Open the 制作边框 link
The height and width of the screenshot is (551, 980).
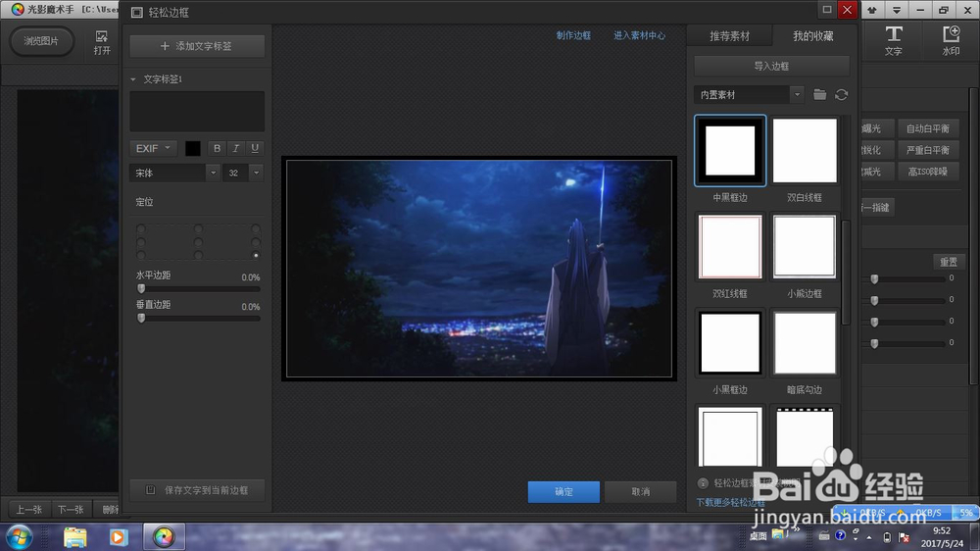pos(573,35)
